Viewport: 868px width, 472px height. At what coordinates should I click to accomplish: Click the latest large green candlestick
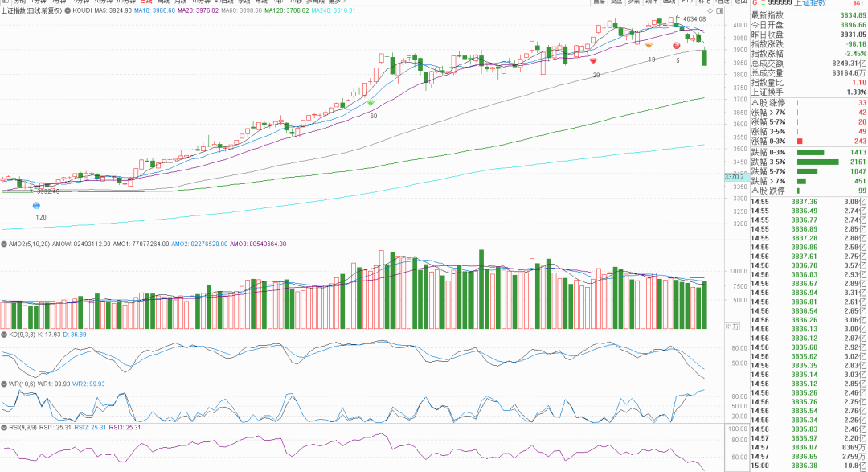[705, 58]
